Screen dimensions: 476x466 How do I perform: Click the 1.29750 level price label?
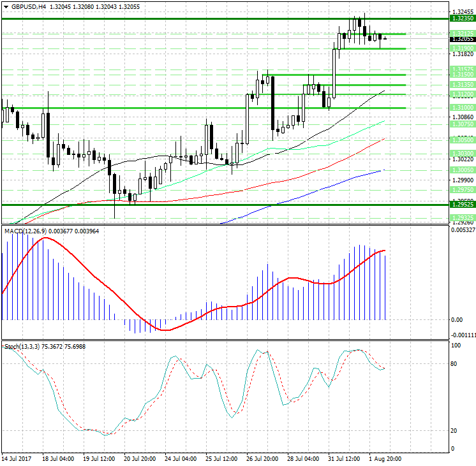[x=461, y=189]
